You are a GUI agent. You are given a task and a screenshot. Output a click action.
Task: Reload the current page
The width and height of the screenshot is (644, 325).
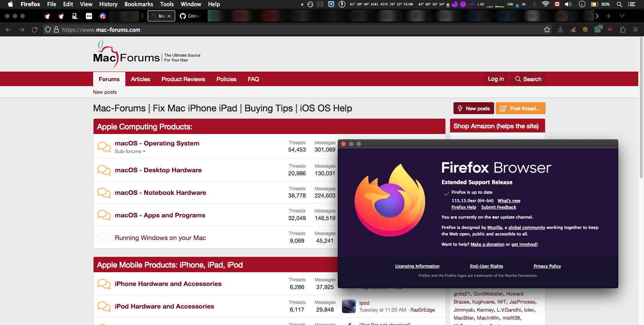point(34,30)
